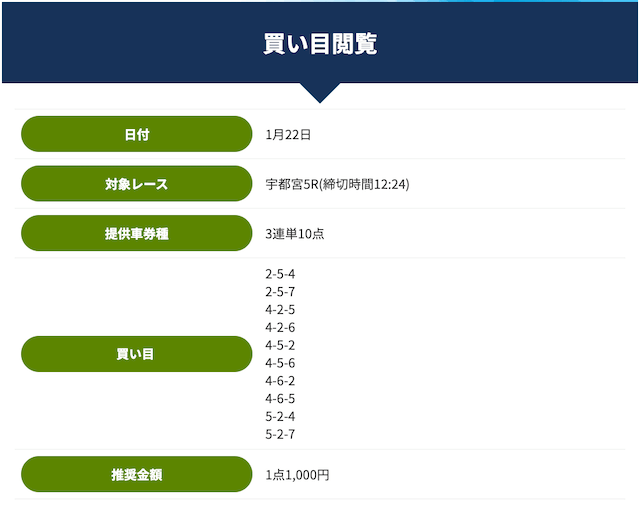Click the green 提供車券種 label

point(136,234)
